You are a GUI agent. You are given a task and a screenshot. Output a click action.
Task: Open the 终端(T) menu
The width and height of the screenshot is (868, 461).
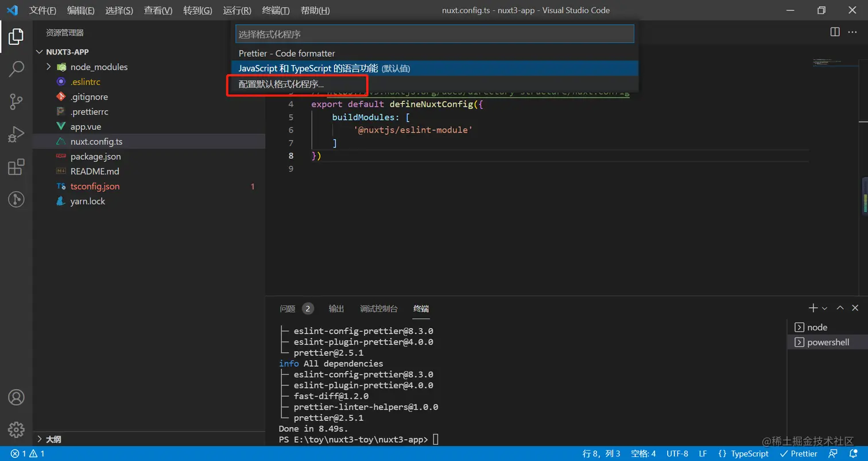point(276,10)
